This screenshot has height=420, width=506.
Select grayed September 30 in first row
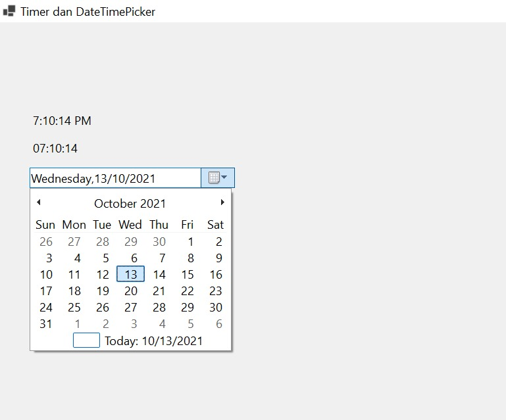pyautogui.click(x=159, y=241)
